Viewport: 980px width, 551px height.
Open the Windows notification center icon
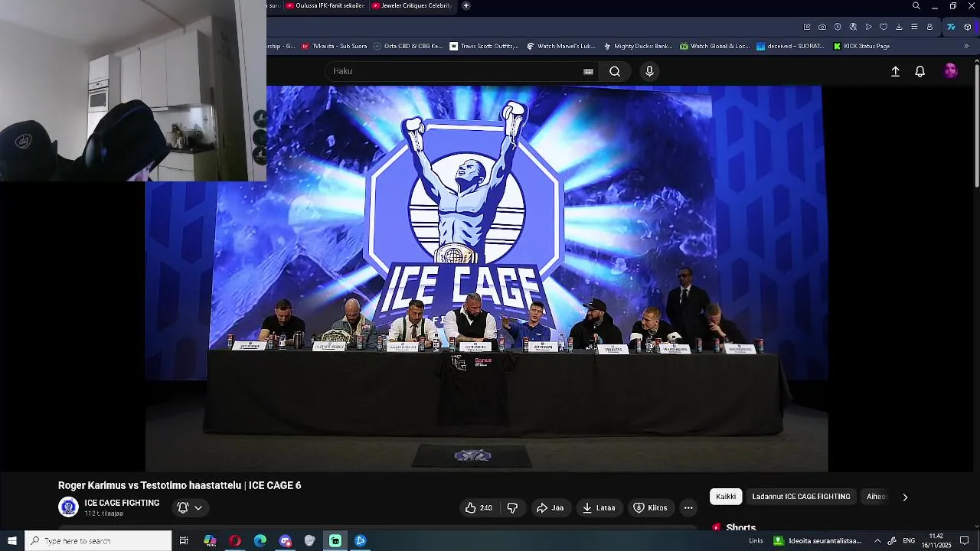965,541
